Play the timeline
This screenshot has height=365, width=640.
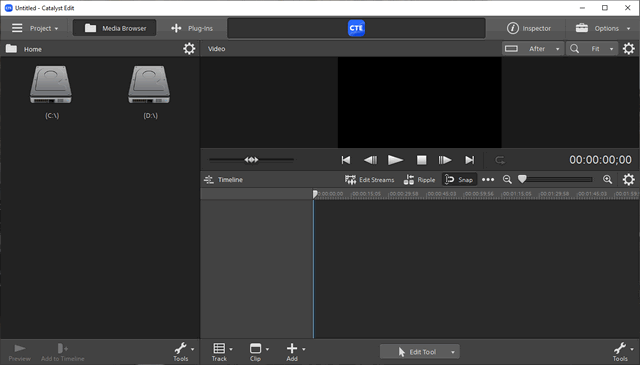pyautogui.click(x=395, y=160)
